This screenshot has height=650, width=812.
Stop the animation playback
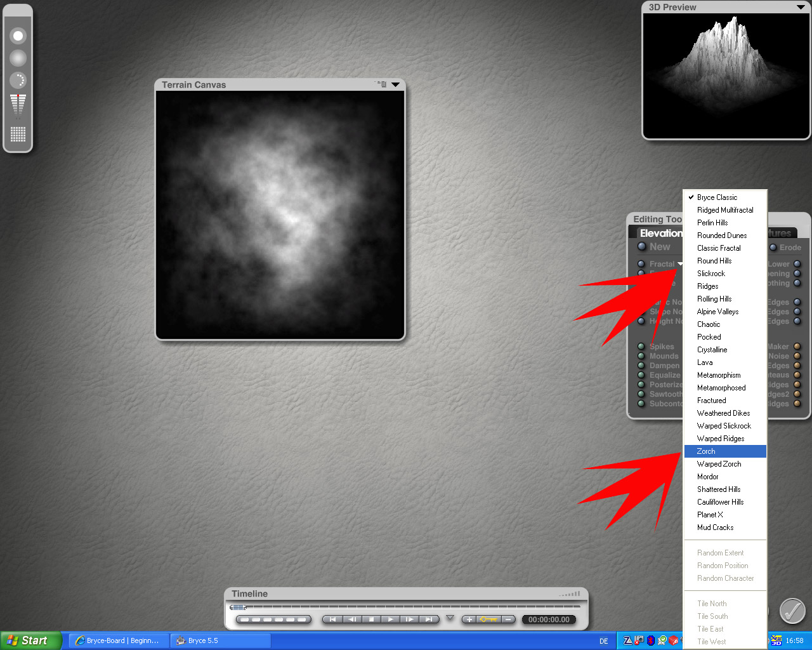(372, 620)
